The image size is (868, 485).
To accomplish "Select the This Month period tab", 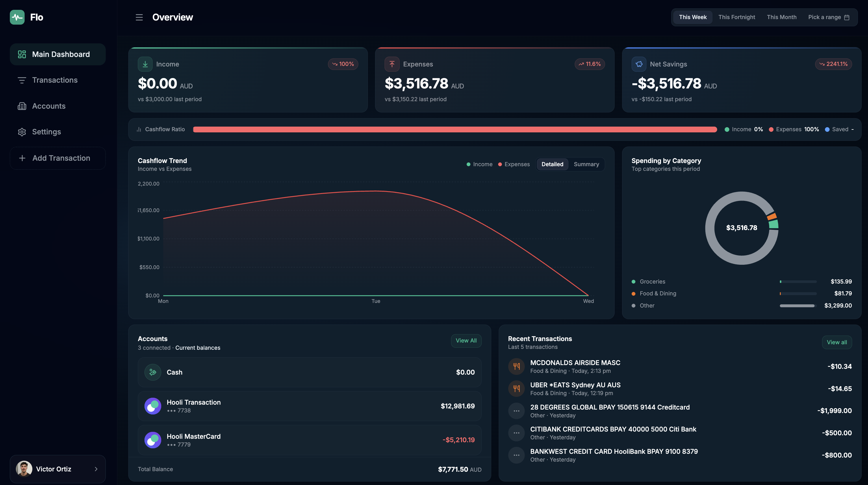I will tap(781, 17).
